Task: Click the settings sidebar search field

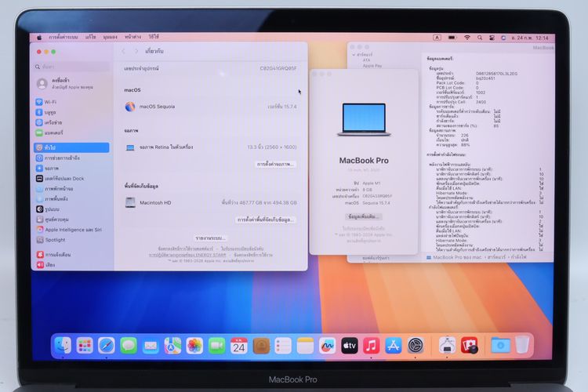Action: tap(71, 67)
